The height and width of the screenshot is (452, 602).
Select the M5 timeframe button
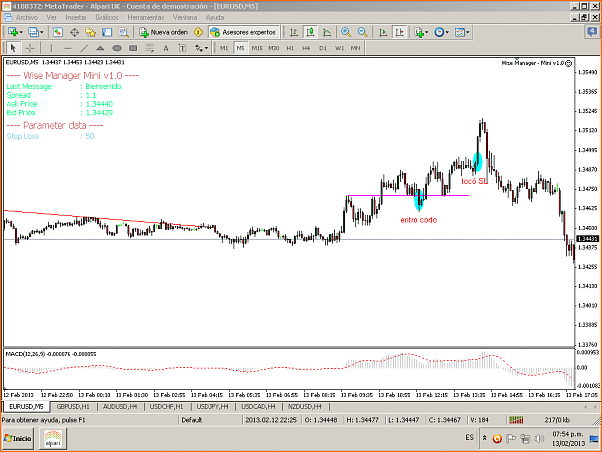(240, 48)
